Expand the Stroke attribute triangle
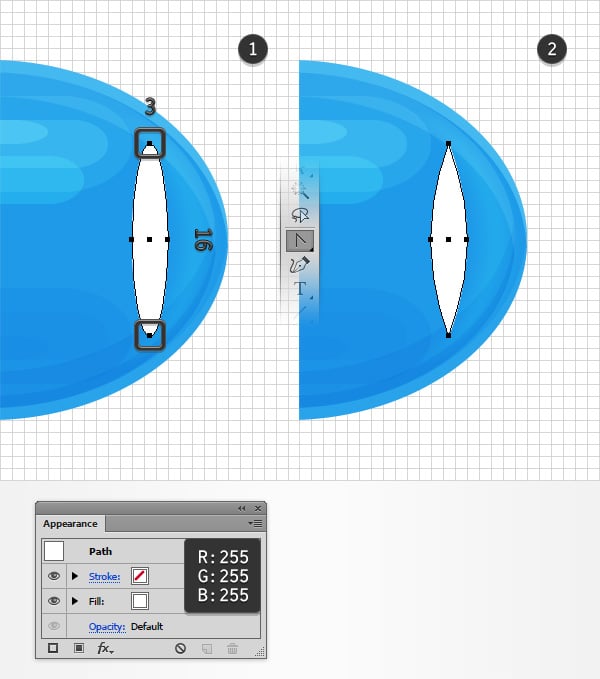The height and width of the screenshot is (679, 600). click(x=75, y=576)
